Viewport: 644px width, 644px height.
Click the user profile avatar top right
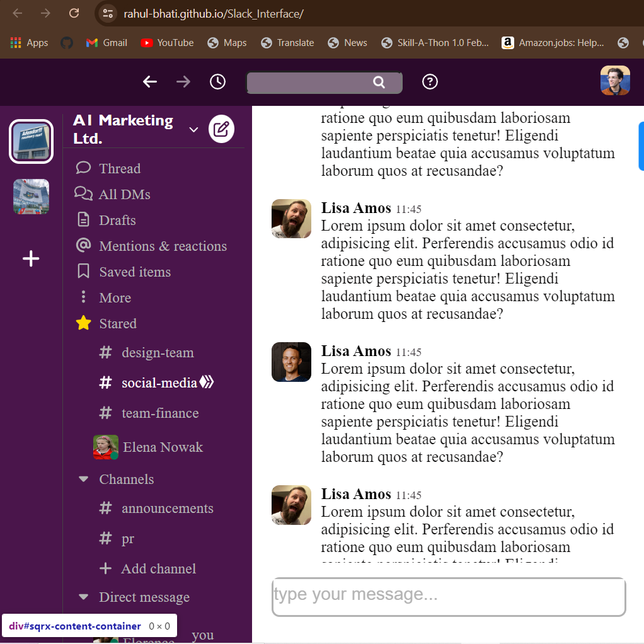coord(615,81)
